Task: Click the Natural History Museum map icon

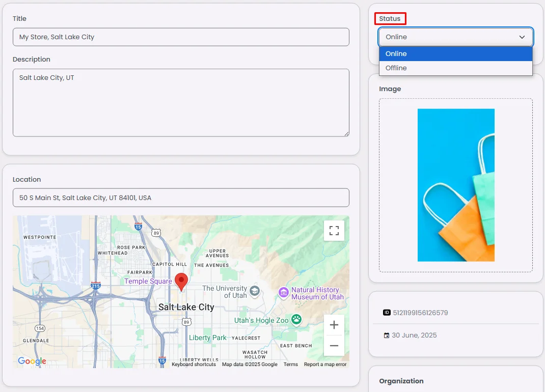Action: (x=284, y=293)
